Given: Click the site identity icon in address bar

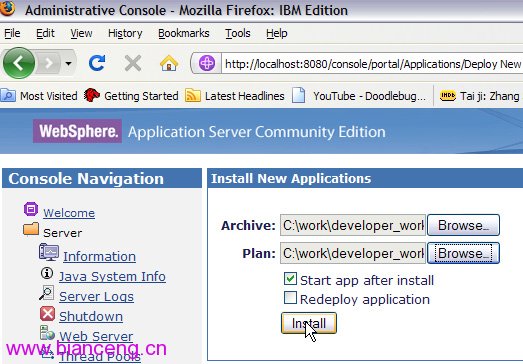Looking at the screenshot, I should [207, 63].
